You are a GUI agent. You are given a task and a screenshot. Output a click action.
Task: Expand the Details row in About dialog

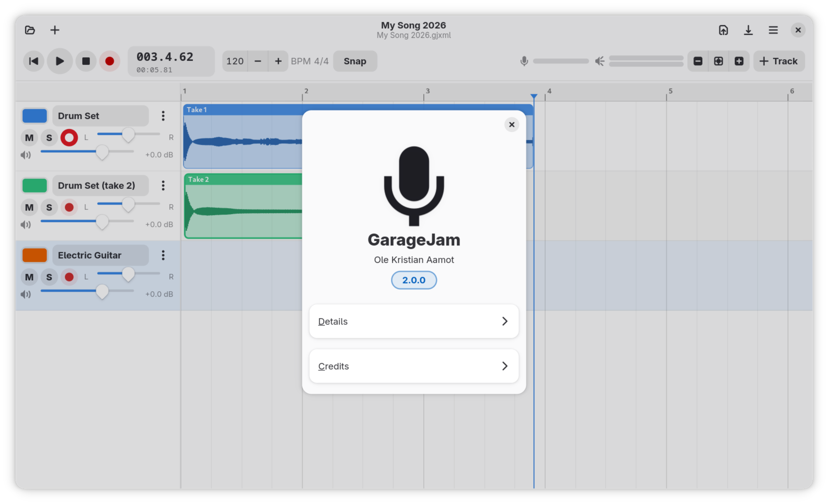pos(414,321)
